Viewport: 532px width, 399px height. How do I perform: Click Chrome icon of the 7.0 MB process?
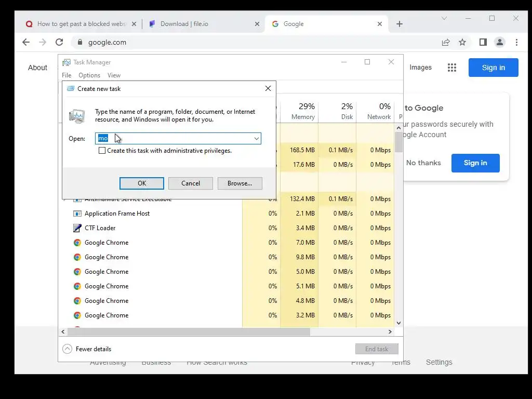pos(77,243)
